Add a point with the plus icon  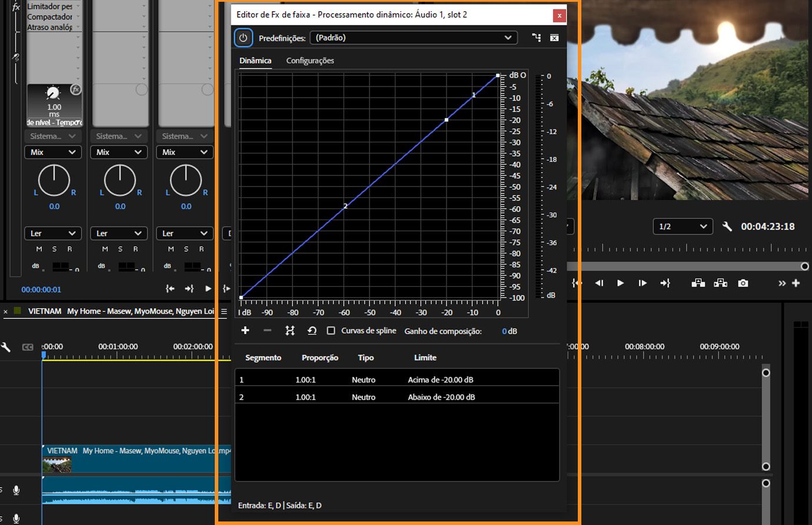tap(245, 330)
